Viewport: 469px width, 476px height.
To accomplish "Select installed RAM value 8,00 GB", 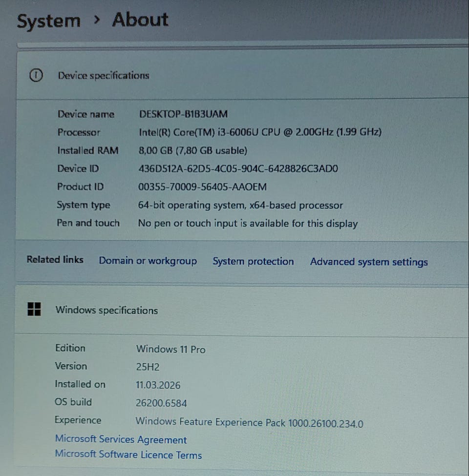I will click(193, 150).
